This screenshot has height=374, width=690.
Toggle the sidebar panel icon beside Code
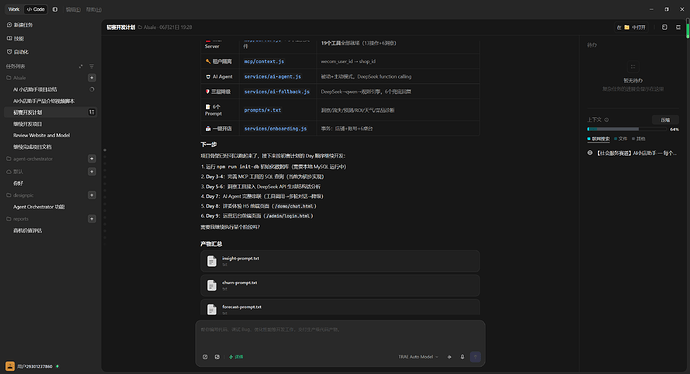click(55, 9)
